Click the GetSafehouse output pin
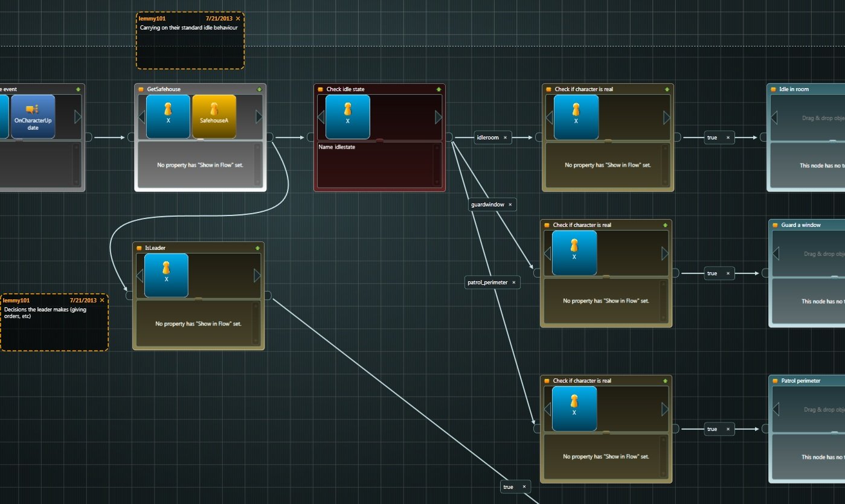The width and height of the screenshot is (845, 504). [x=269, y=137]
